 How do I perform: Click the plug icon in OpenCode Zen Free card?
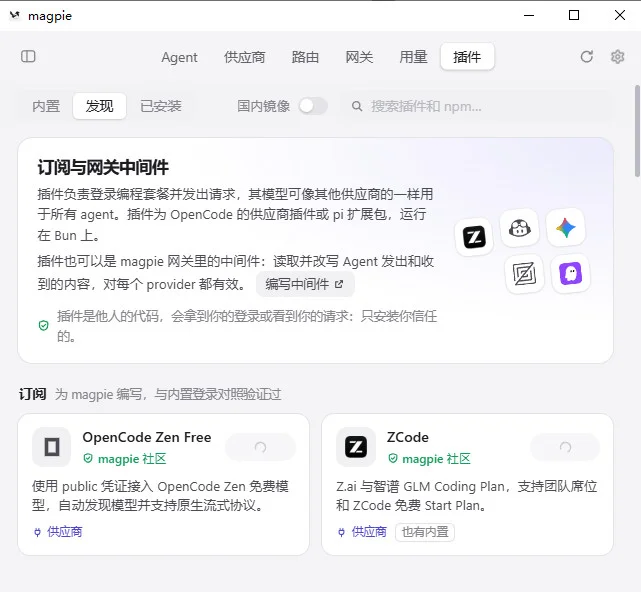37,532
